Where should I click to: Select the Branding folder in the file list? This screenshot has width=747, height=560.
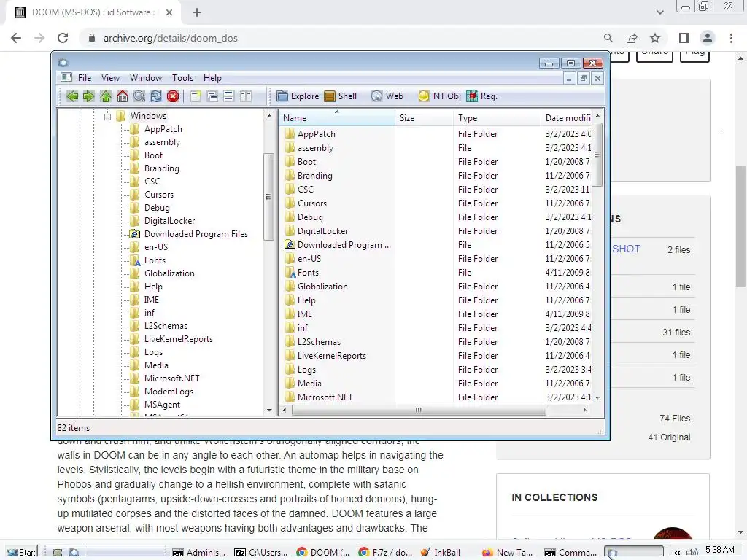point(314,176)
